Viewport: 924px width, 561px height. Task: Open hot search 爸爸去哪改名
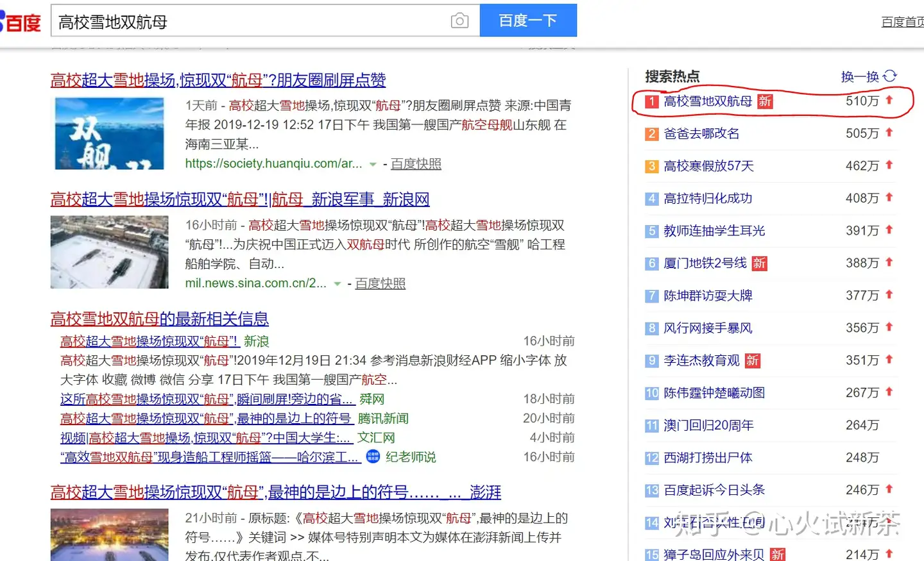tap(701, 133)
